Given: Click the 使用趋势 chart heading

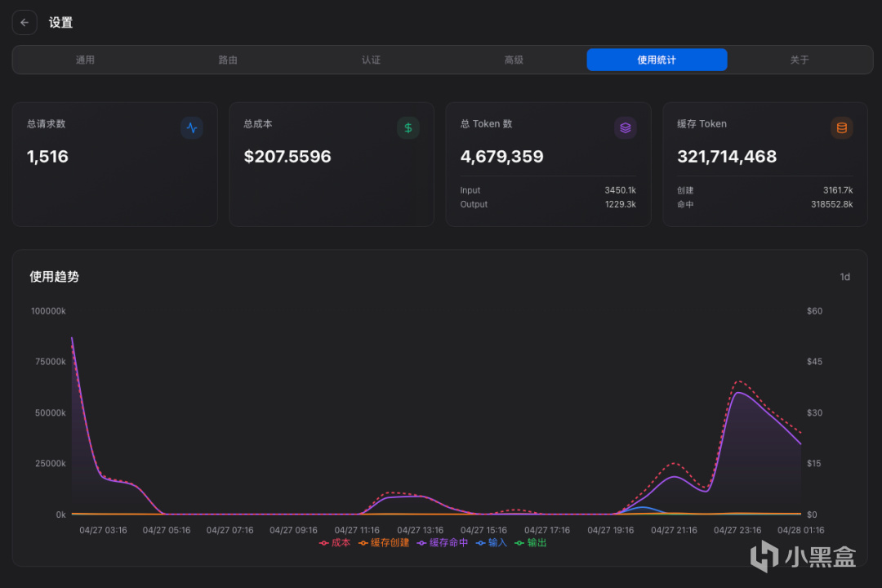Looking at the screenshot, I should tap(54, 277).
